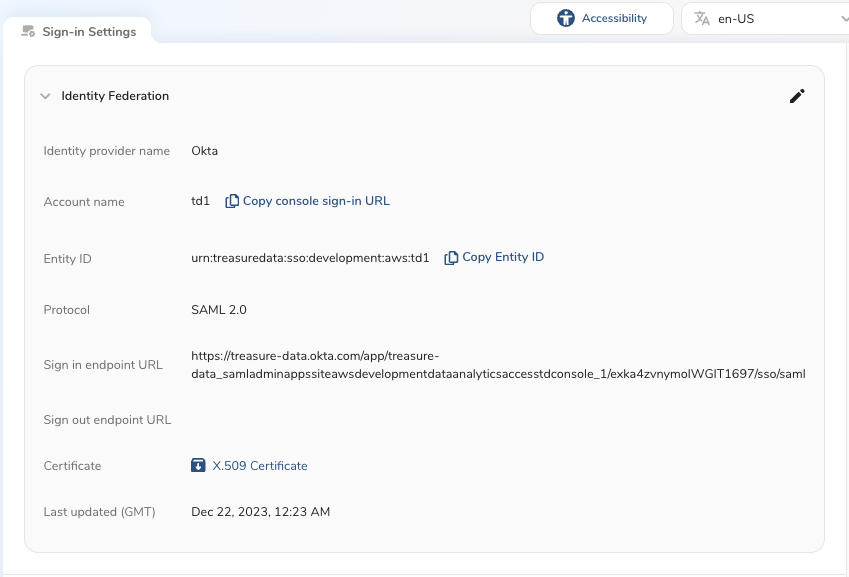Collapse the Identity Federation section chevron

(45, 96)
